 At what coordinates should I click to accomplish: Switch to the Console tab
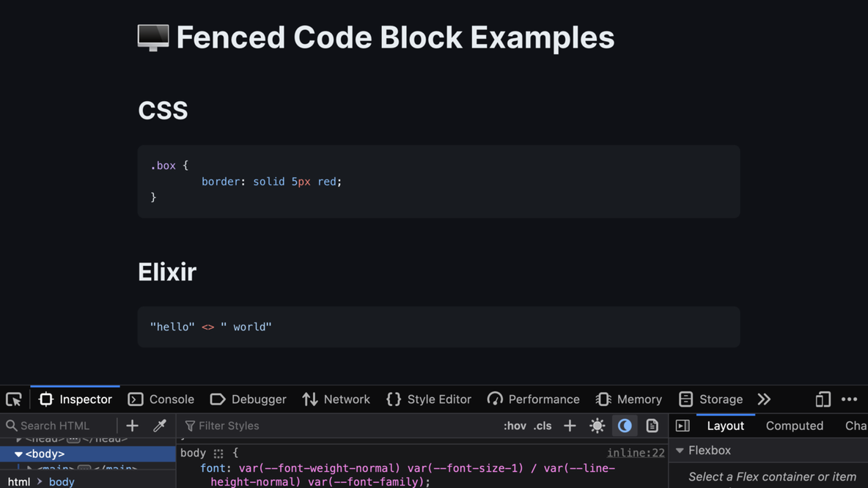161,399
